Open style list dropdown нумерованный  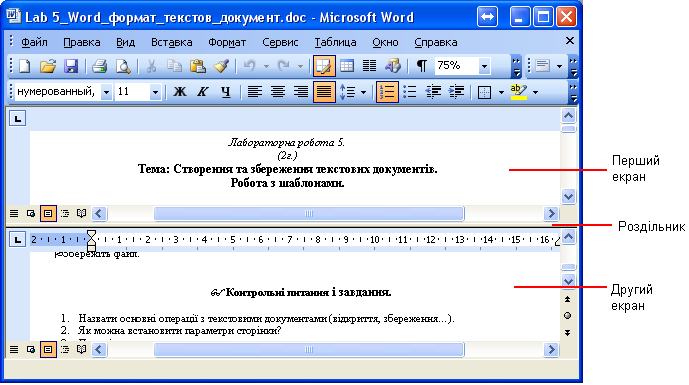coord(106,93)
